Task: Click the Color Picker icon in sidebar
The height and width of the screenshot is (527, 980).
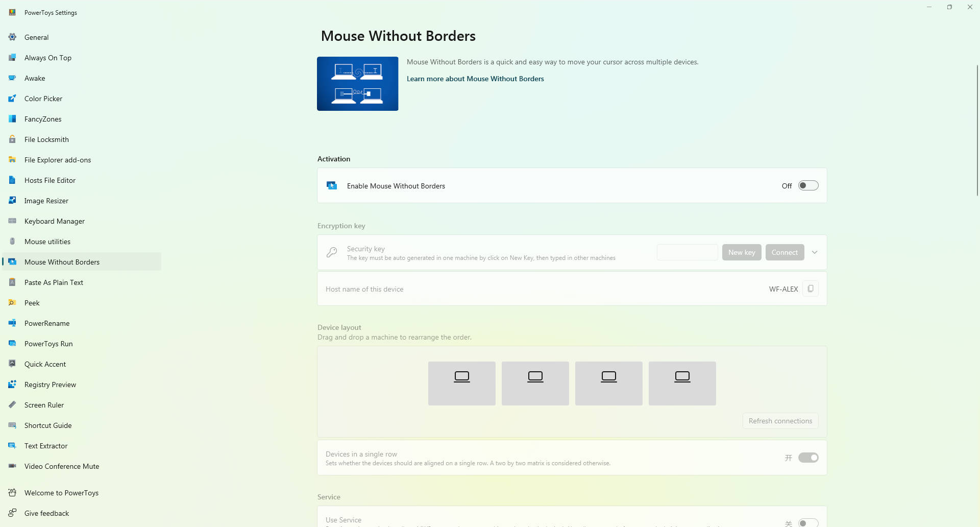Action: (x=12, y=99)
